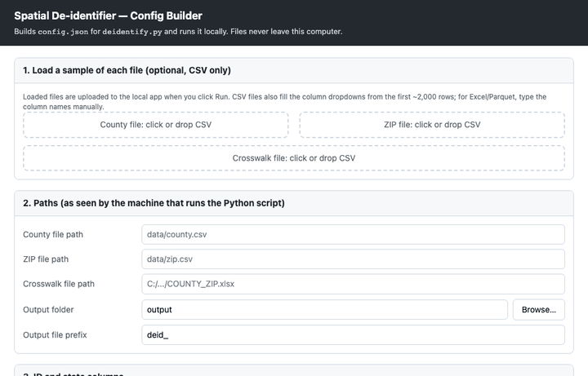Viewport: 588px width, 376px height.
Task: Click the '1. Load a sample of each file' heading
Action: tap(127, 70)
